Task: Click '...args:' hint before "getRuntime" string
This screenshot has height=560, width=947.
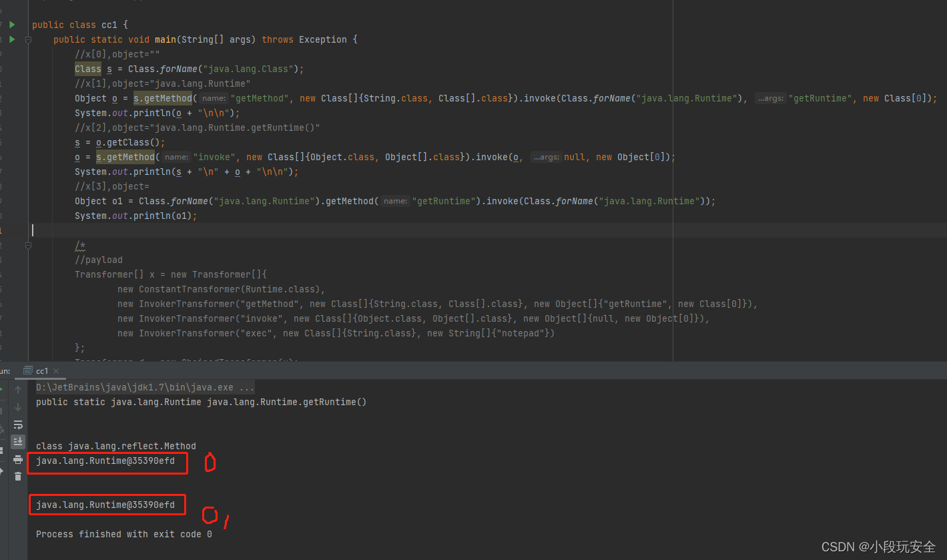Action: 770,99
